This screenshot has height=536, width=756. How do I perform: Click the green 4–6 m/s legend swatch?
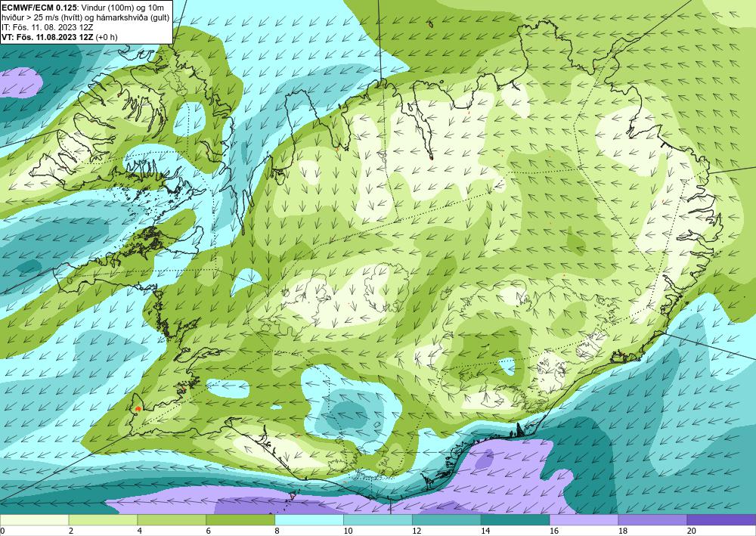tap(172, 520)
